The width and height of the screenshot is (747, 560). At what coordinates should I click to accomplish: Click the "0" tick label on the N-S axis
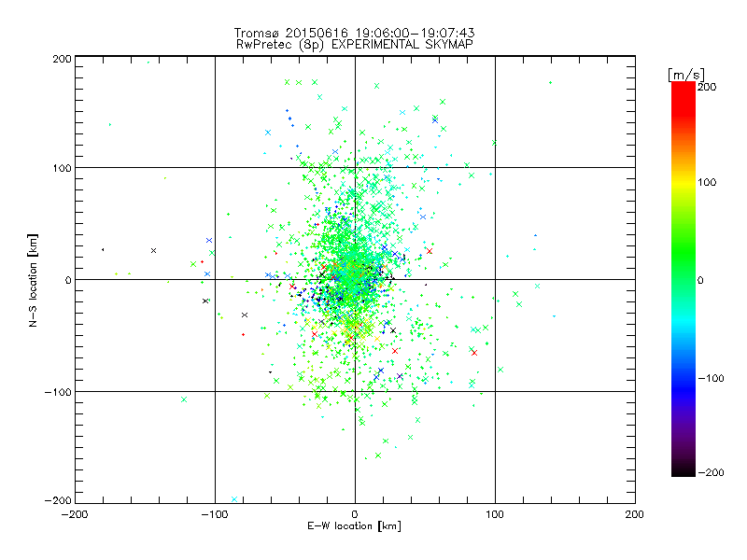tap(68, 280)
